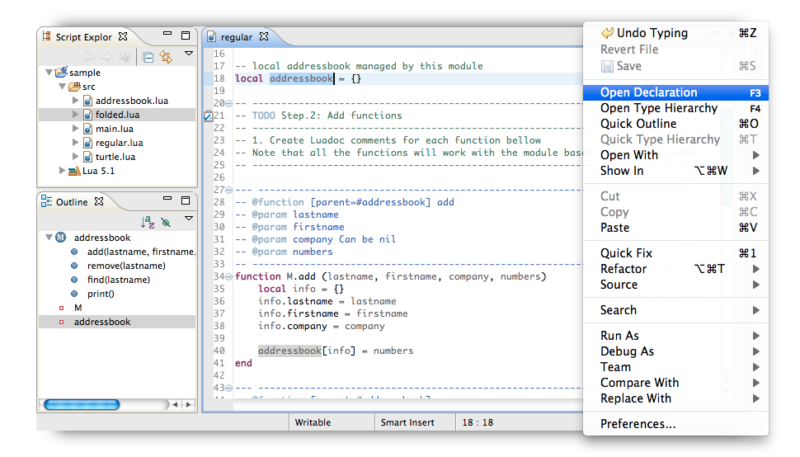Screen dimensions: 800x457
Task: Toggle fold marker at line 27
Action: [229, 190]
